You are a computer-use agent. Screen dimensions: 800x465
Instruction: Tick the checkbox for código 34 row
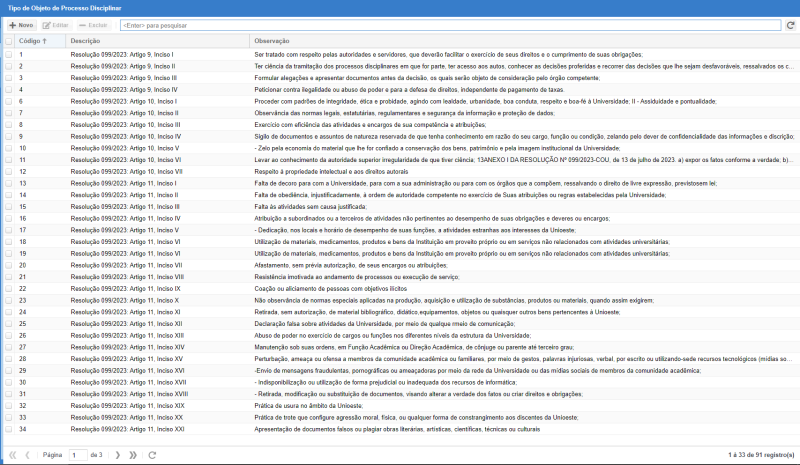pos(9,429)
